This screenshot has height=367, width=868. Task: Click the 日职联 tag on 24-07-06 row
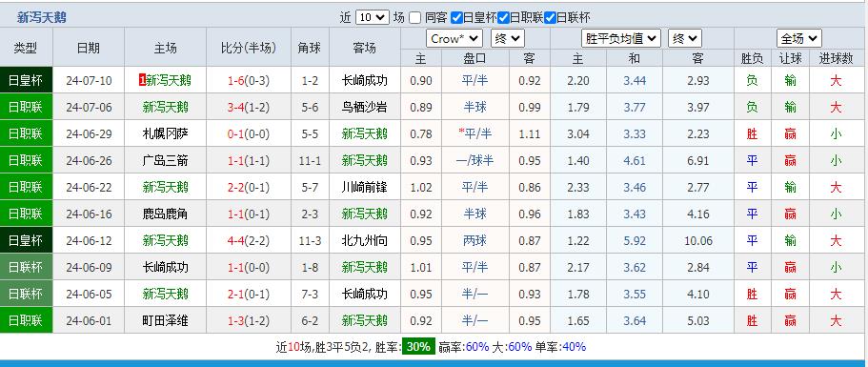pos(26,108)
